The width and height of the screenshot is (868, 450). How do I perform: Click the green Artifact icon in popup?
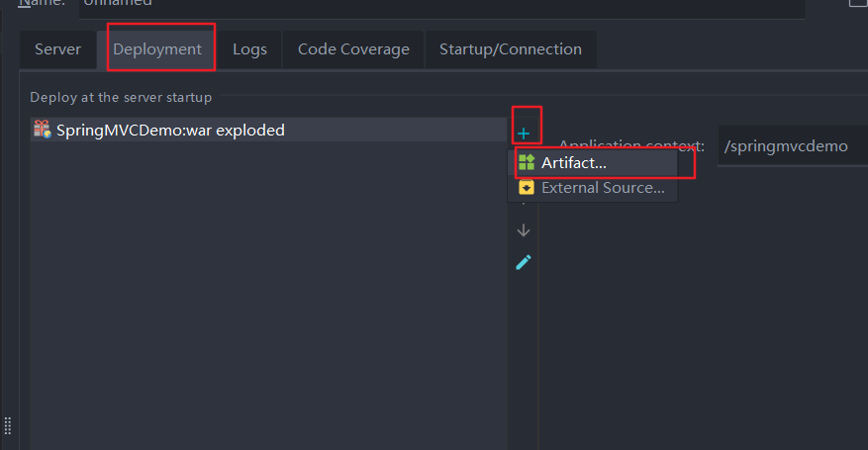click(x=527, y=162)
